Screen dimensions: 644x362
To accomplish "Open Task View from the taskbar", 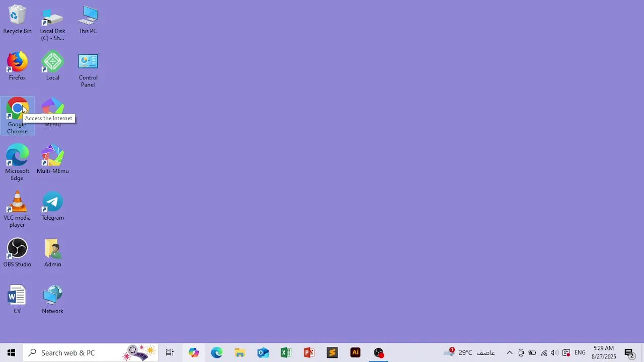I will [x=170, y=352].
